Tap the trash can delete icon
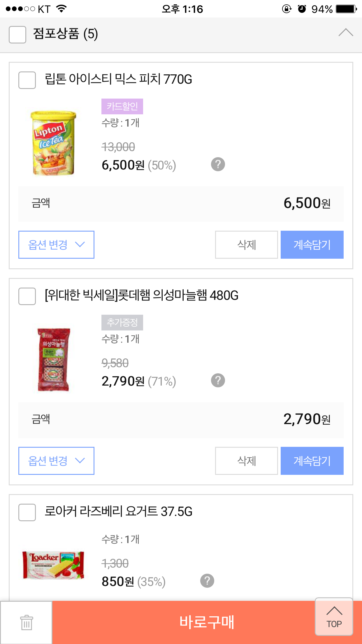This screenshot has height=644, width=362. (27, 622)
